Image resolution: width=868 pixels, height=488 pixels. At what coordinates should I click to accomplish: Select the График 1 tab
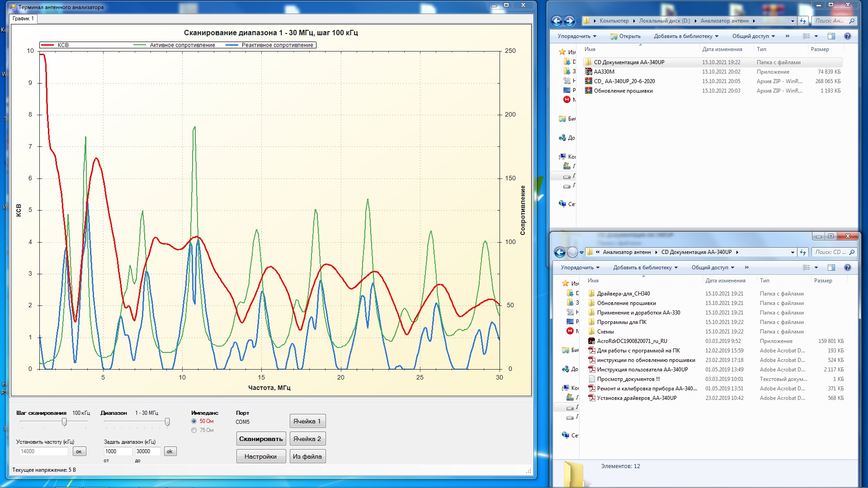point(23,19)
